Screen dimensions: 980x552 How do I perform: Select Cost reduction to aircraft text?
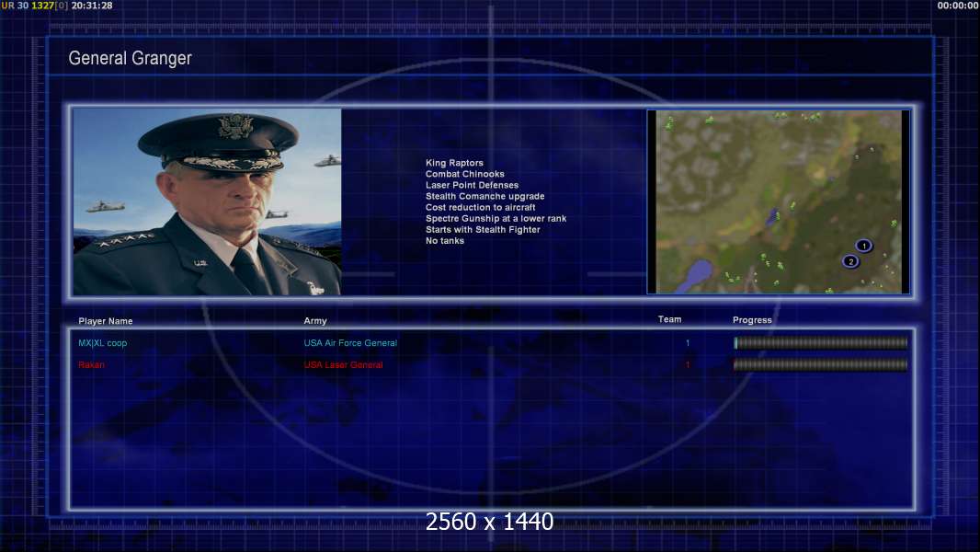tap(481, 208)
